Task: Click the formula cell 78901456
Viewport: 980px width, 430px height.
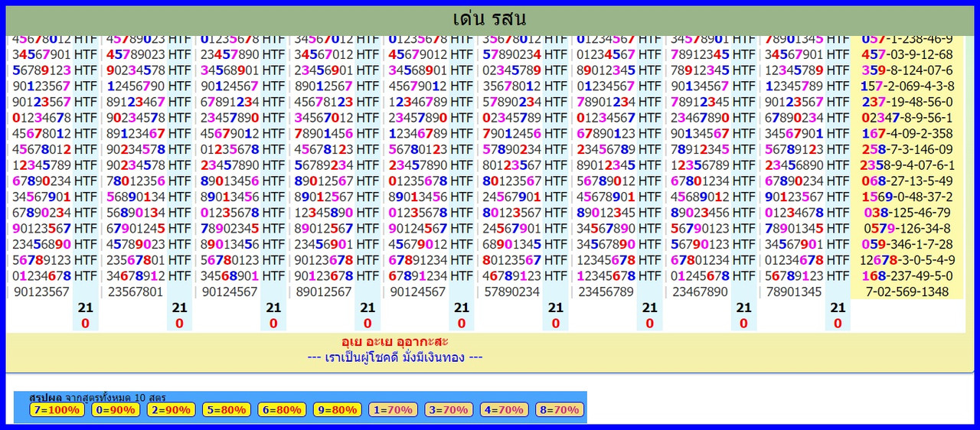Action: pyautogui.click(x=323, y=133)
